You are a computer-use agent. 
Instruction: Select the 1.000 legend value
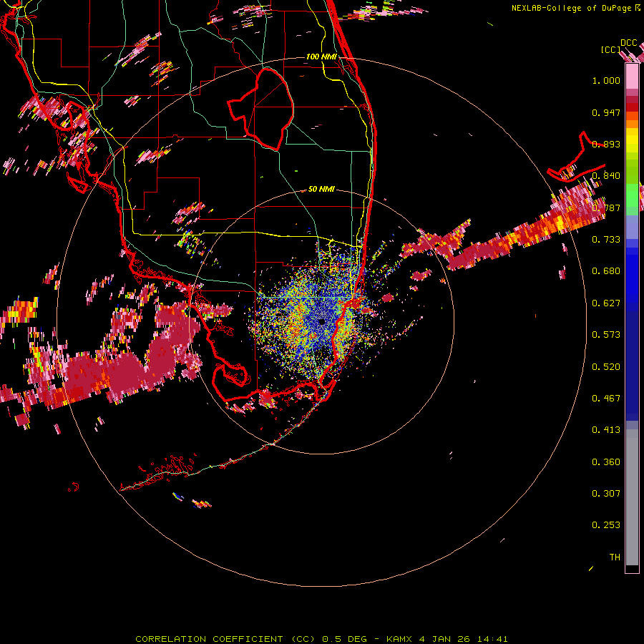pos(606,80)
